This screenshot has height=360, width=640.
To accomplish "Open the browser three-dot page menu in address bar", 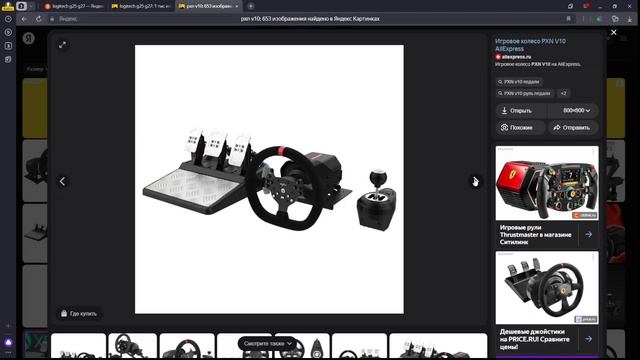I will pyautogui.click(x=583, y=19).
